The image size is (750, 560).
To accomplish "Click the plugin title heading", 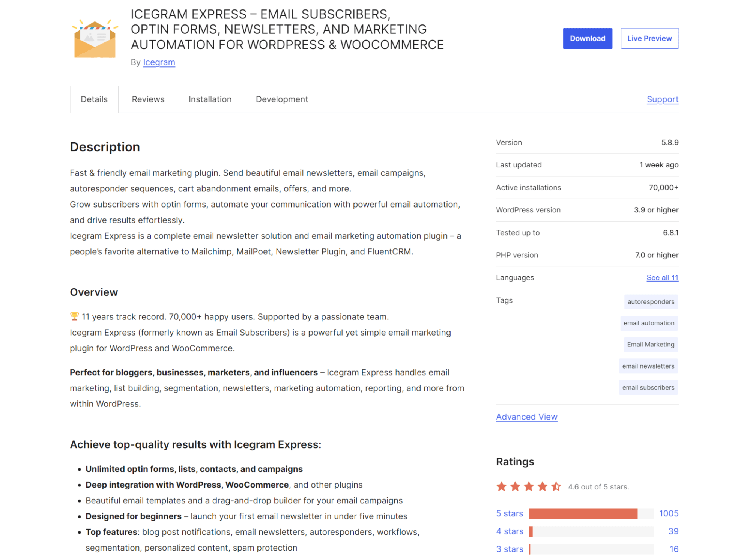I will [x=287, y=29].
